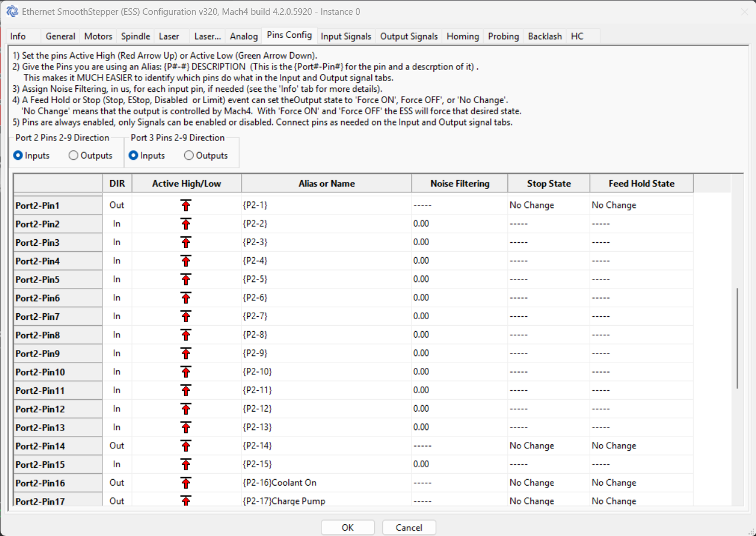Open the Laser tab
The height and width of the screenshot is (536, 756).
tap(169, 36)
